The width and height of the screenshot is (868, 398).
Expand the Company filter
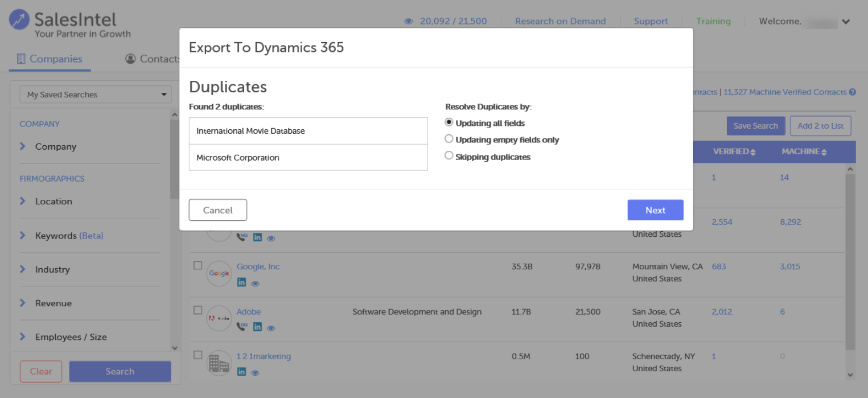point(23,146)
